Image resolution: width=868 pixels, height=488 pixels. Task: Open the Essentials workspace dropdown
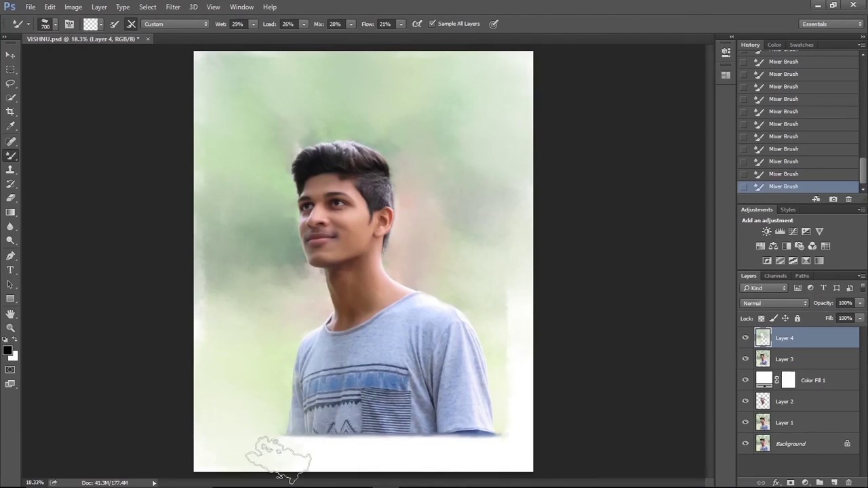tap(831, 24)
